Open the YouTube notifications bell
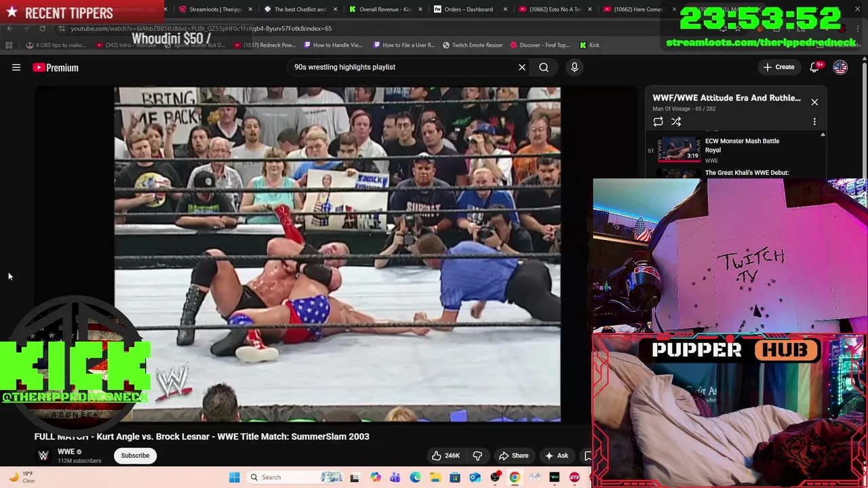This screenshot has width=868, height=488. [x=814, y=67]
